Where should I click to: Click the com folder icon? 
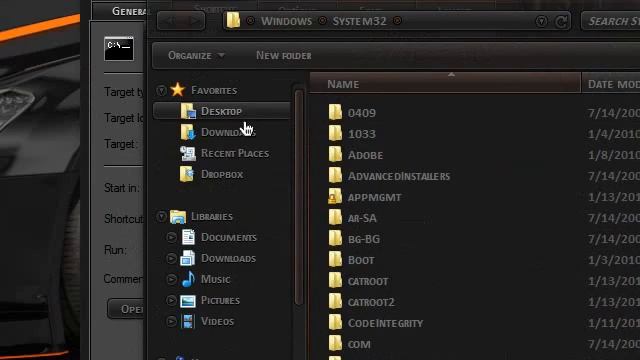tap(335, 343)
